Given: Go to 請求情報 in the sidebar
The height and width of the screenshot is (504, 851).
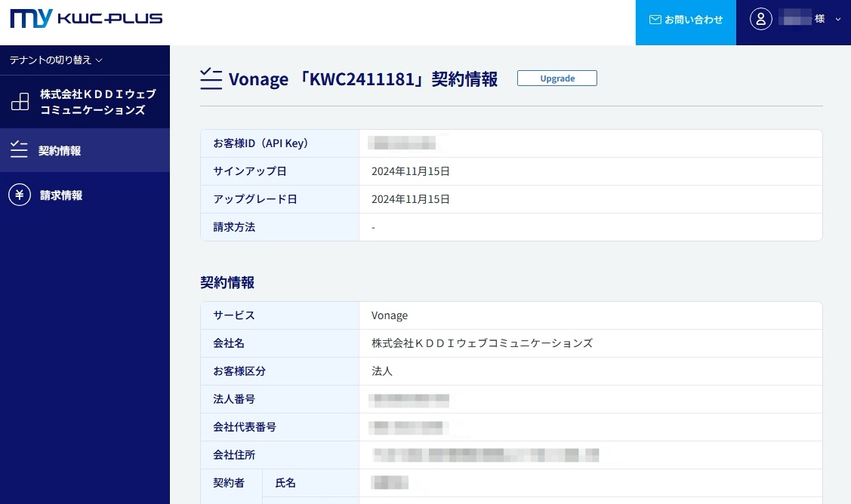Looking at the screenshot, I should tap(85, 195).
